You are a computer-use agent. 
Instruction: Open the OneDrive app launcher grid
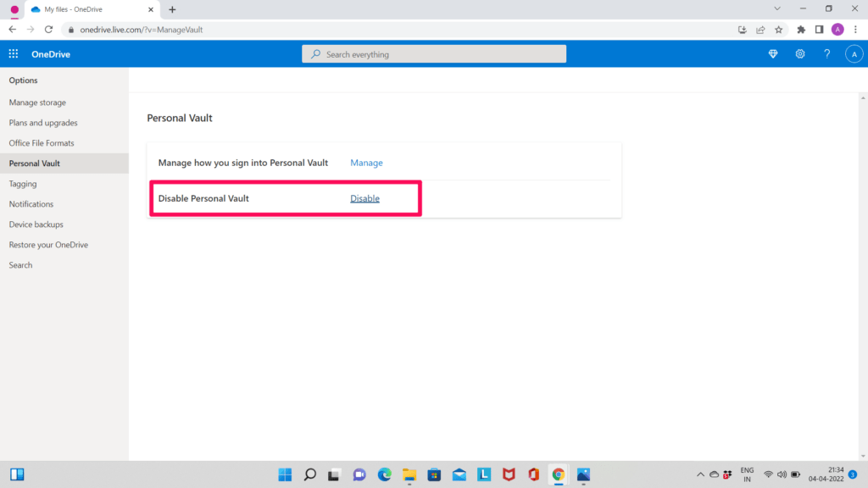click(12, 53)
